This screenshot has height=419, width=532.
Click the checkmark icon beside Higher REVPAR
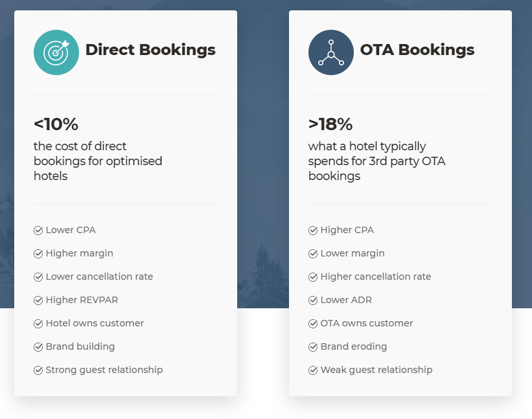pos(38,300)
